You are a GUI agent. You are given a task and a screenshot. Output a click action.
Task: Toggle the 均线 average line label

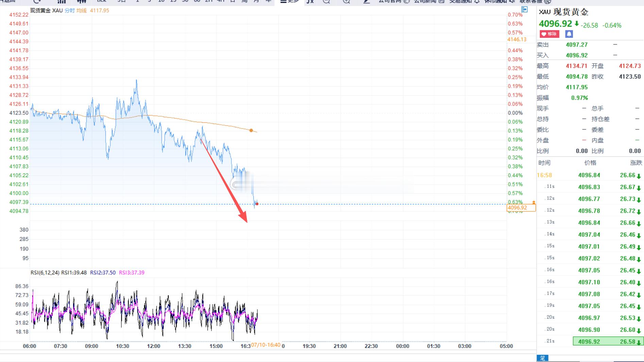81,11
